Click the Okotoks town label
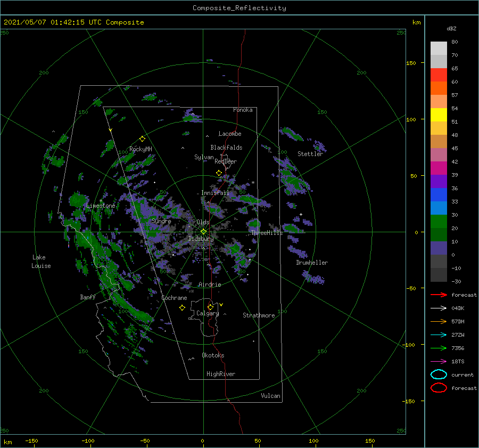 [213, 355]
